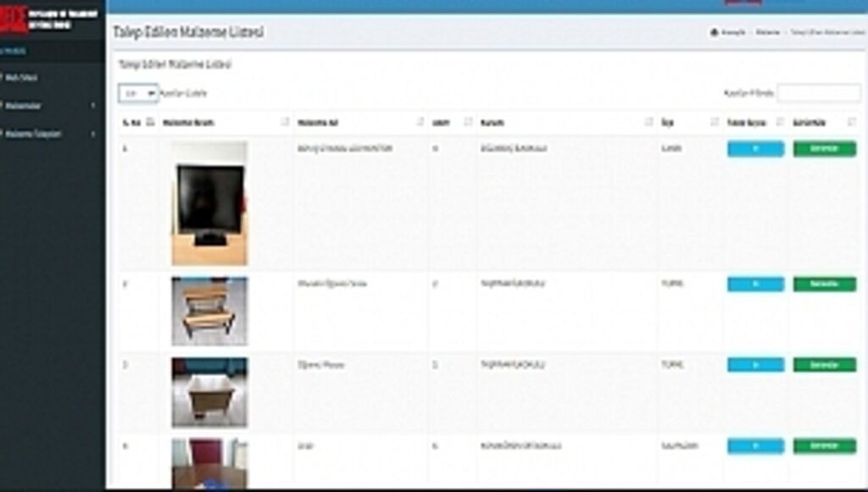Viewport: 868px width, 492px height.
Task: Click the monitor thumbnail image
Action: click(209, 203)
